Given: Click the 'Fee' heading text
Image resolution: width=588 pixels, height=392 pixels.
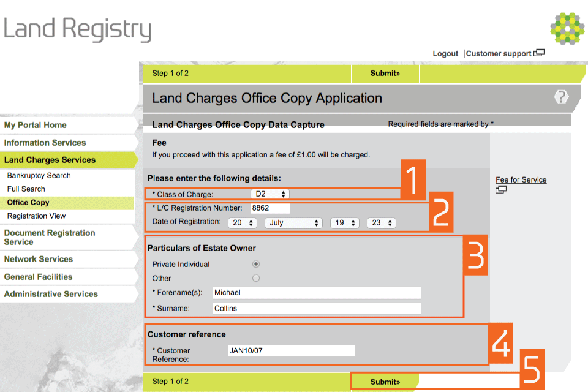Looking at the screenshot, I should (x=159, y=143).
